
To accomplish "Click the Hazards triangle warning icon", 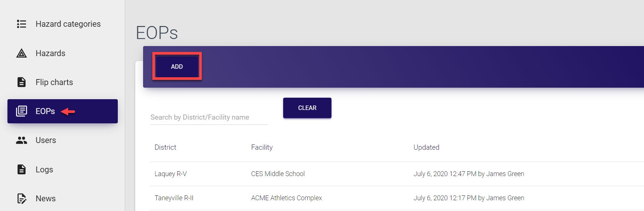I will click(x=22, y=53).
